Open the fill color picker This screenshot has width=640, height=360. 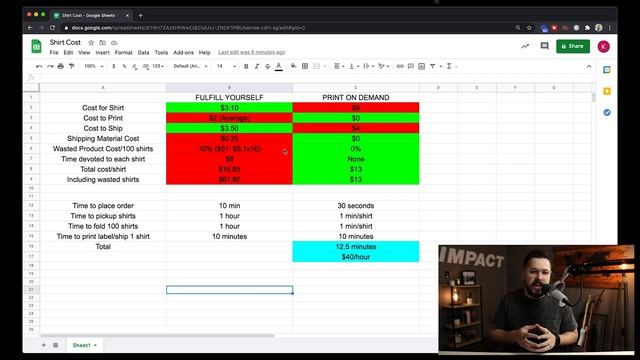(293, 66)
